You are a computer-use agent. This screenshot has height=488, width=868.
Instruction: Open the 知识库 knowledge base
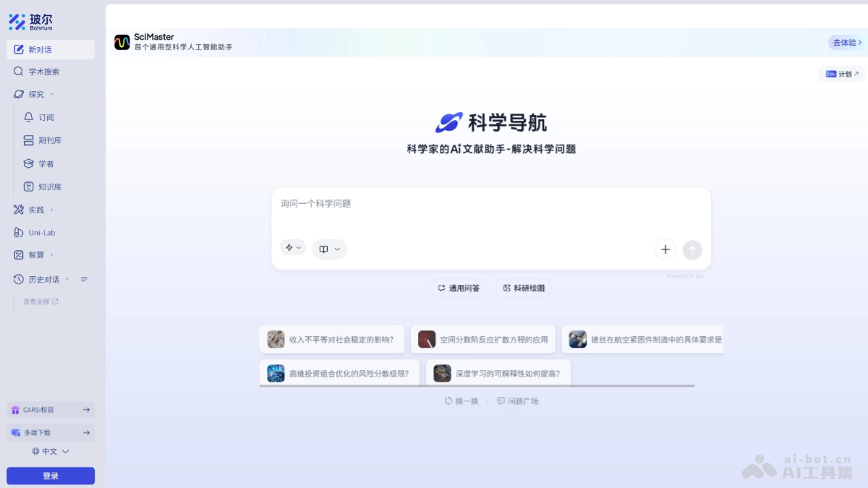tap(42, 187)
